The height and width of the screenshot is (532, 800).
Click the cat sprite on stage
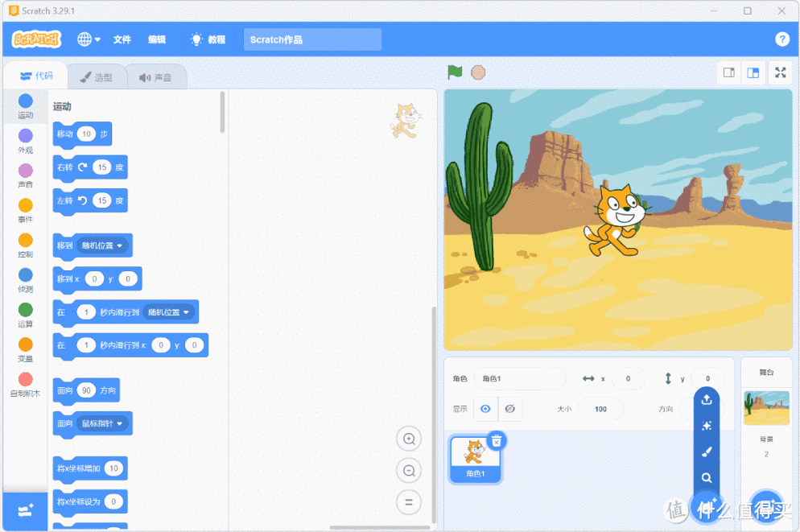tap(616, 221)
